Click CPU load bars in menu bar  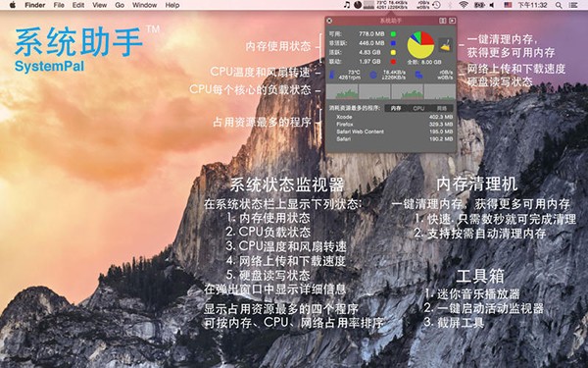pyautogui.click(x=369, y=5)
